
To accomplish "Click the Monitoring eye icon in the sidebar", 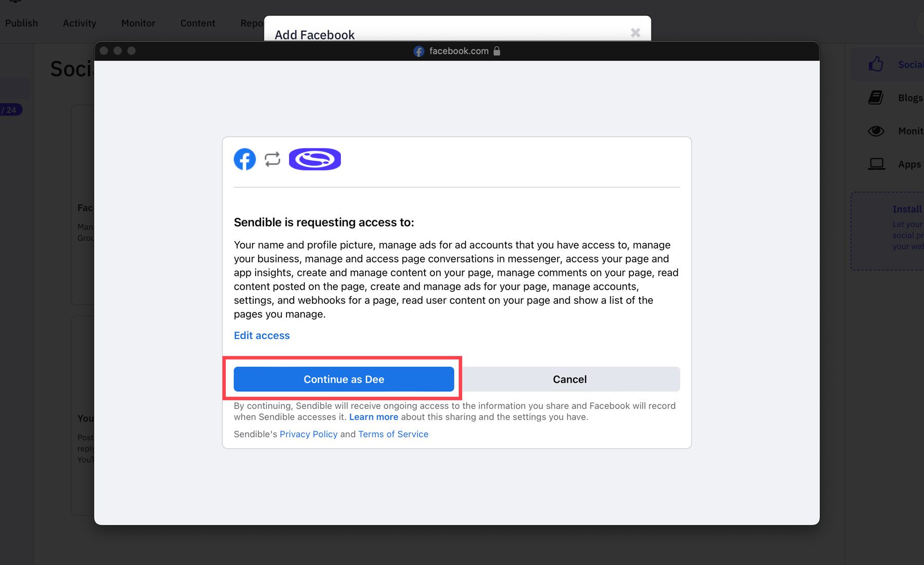I will coord(876,131).
